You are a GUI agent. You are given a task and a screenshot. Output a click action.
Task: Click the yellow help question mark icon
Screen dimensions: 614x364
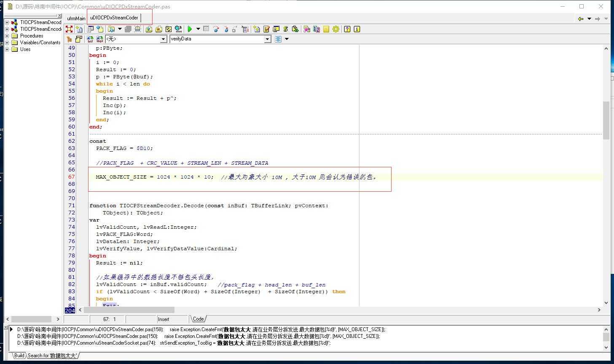(347, 29)
